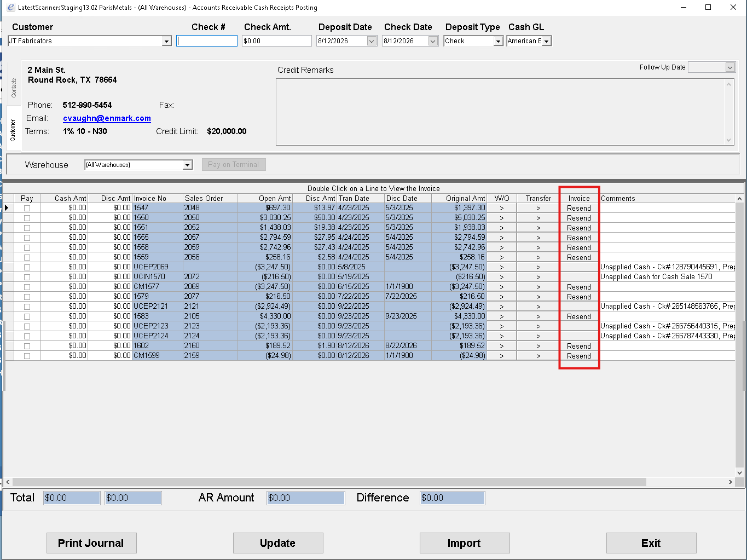Click the Exit button
747x560 pixels.
(x=651, y=543)
